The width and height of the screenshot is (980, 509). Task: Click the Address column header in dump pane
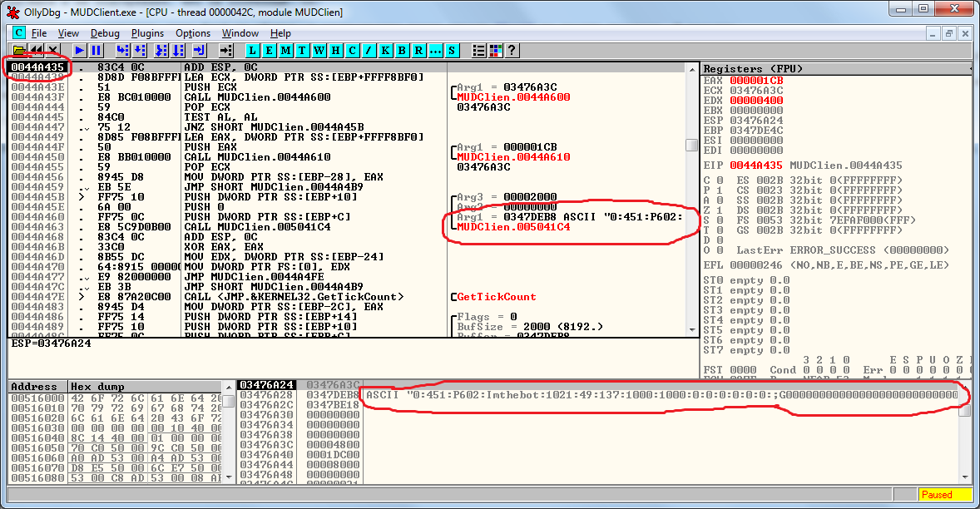click(38, 387)
